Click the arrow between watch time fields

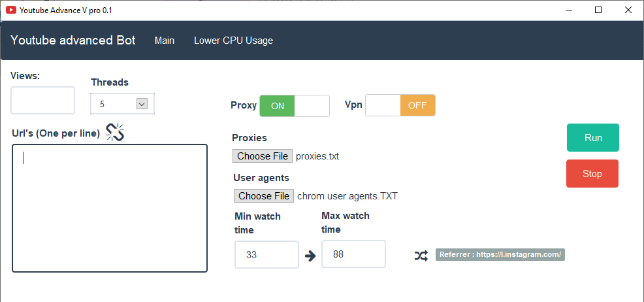[310, 256]
